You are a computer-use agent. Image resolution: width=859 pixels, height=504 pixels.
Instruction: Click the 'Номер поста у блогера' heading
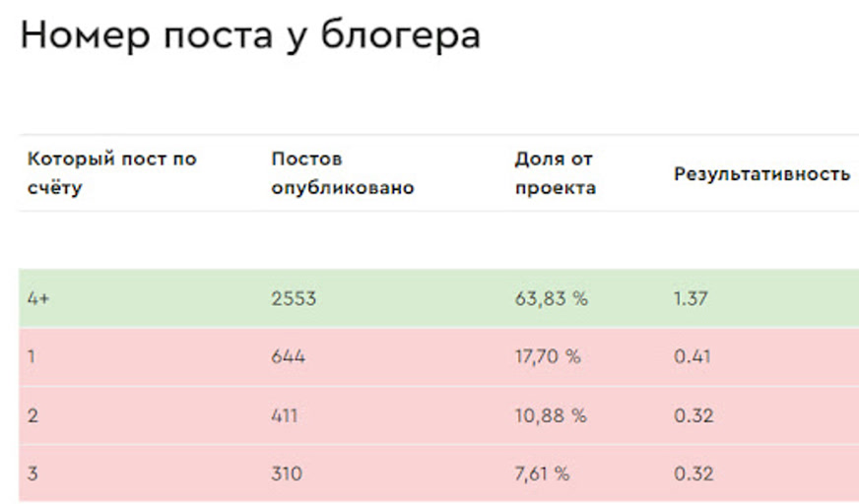250,36
